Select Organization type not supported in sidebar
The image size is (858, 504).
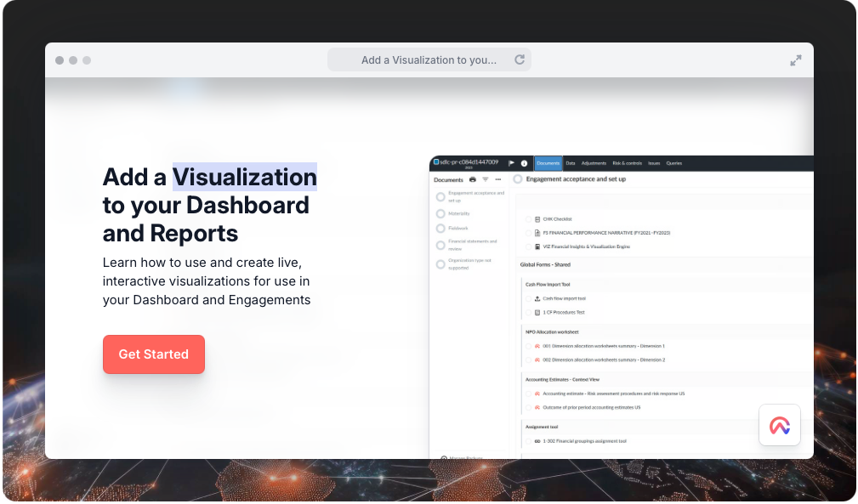(470, 264)
